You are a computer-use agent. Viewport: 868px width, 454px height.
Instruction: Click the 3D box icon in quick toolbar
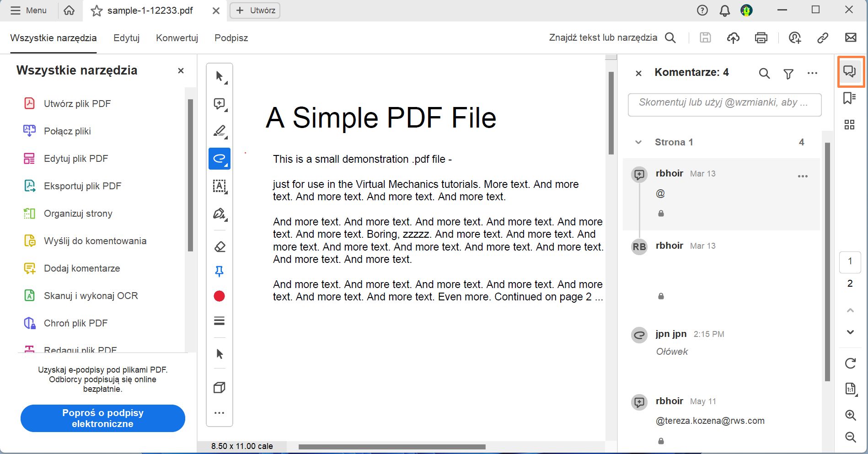220,388
